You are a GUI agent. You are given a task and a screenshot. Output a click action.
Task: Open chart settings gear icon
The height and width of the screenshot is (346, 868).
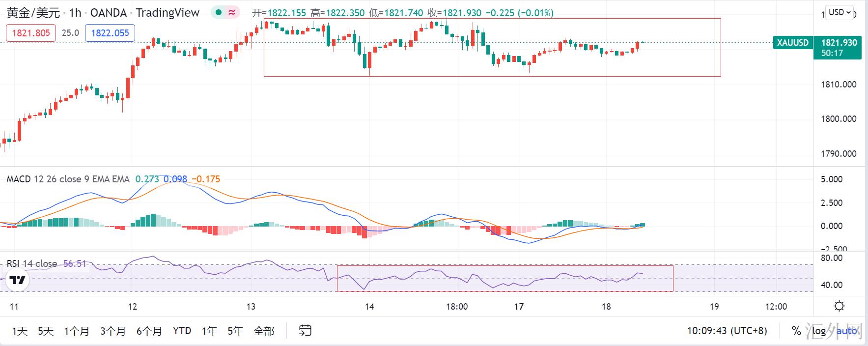(x=839, y=306)
